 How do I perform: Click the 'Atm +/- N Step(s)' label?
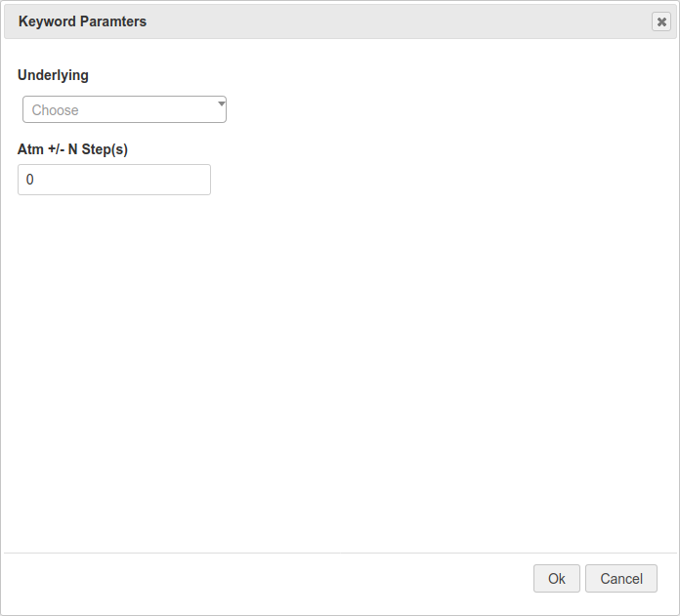[x=72, y=150]
